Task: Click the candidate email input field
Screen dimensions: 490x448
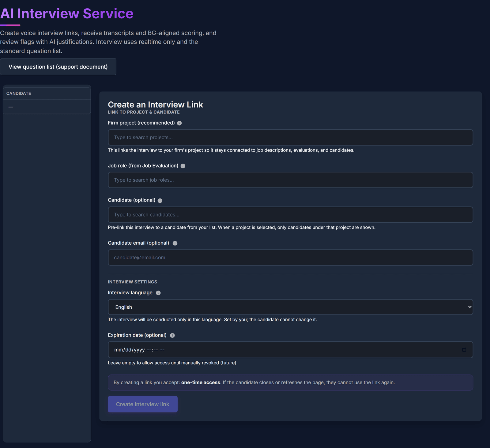Action: (x=290, y=258)
